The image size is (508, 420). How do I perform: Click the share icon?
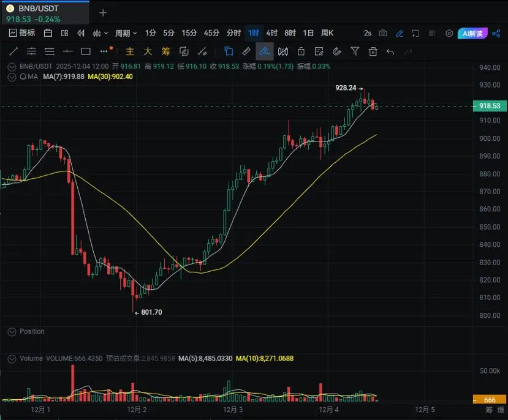point(496,33)
